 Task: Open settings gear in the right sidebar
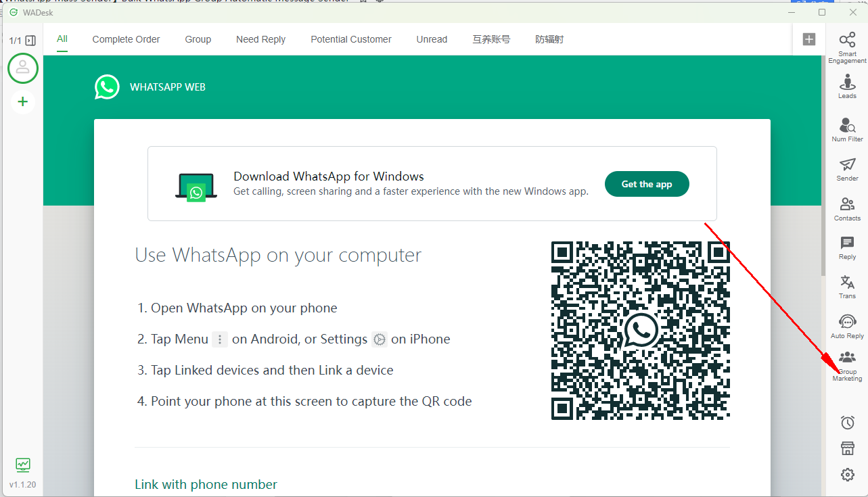[847, 475]
